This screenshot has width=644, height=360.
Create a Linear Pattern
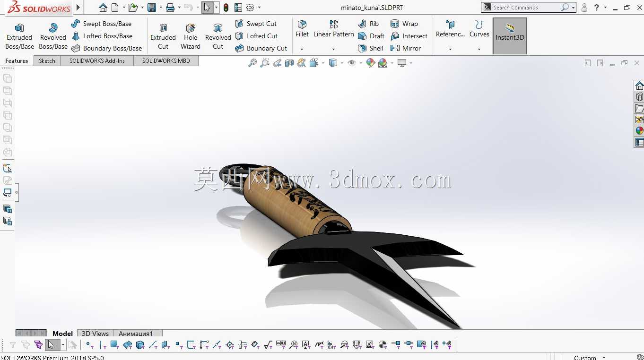click(x=334, y=29)
